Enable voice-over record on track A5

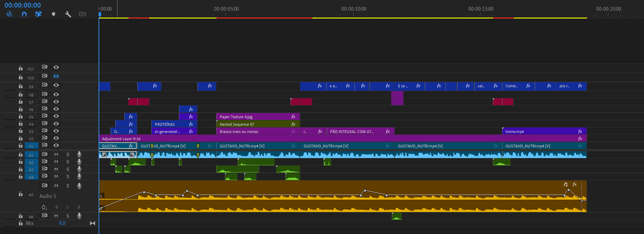[x=79, y=186]
